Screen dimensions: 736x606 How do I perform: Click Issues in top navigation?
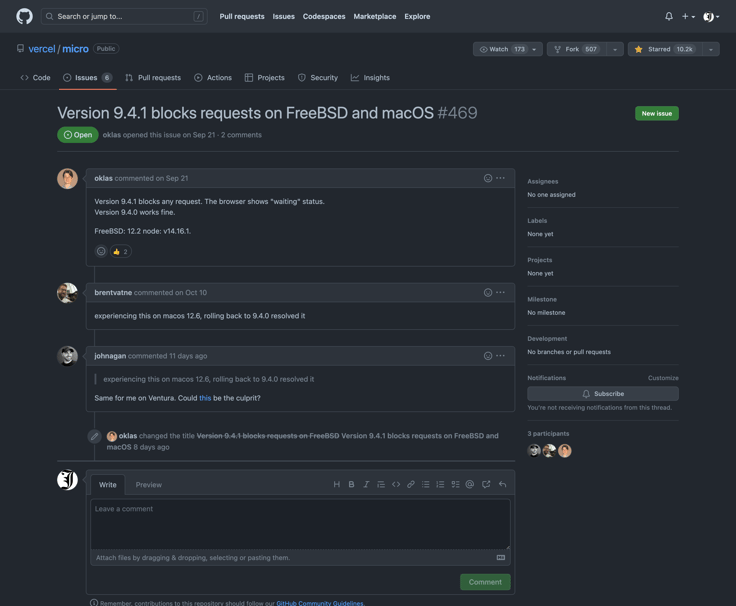[x=284, y=16]
